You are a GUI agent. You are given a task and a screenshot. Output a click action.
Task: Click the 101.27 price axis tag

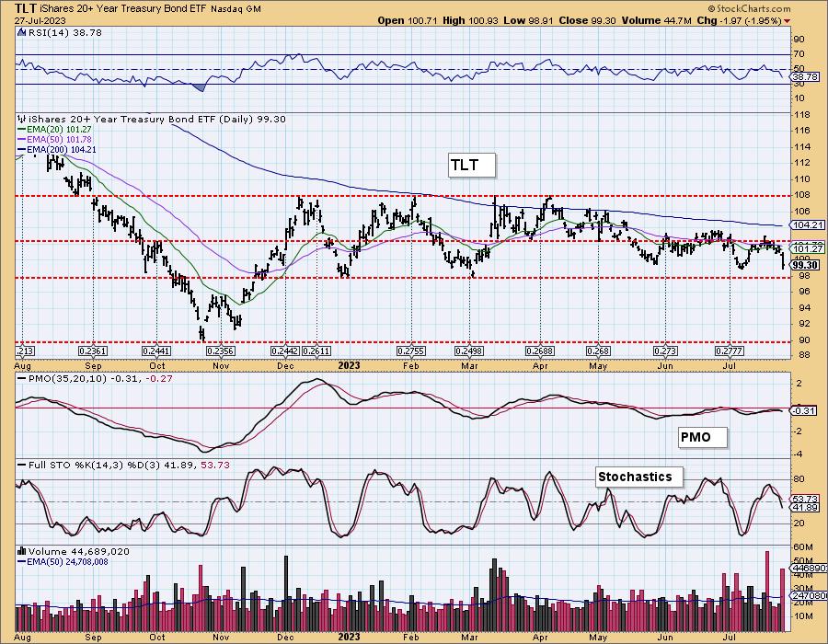[x=808, y=248]
